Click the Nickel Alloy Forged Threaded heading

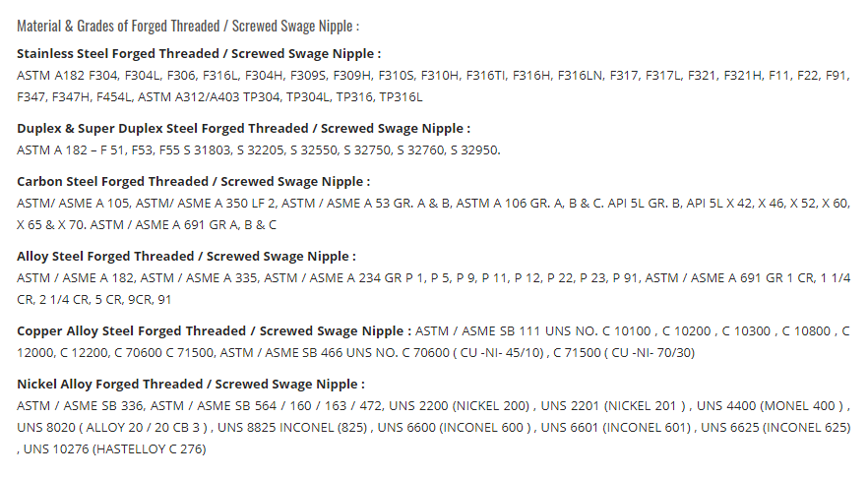(x=191, y=384)
